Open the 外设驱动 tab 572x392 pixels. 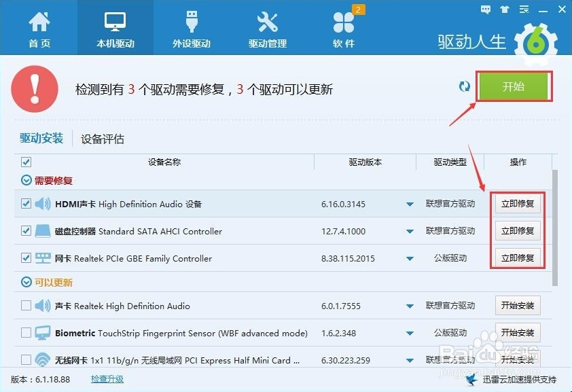192,29
